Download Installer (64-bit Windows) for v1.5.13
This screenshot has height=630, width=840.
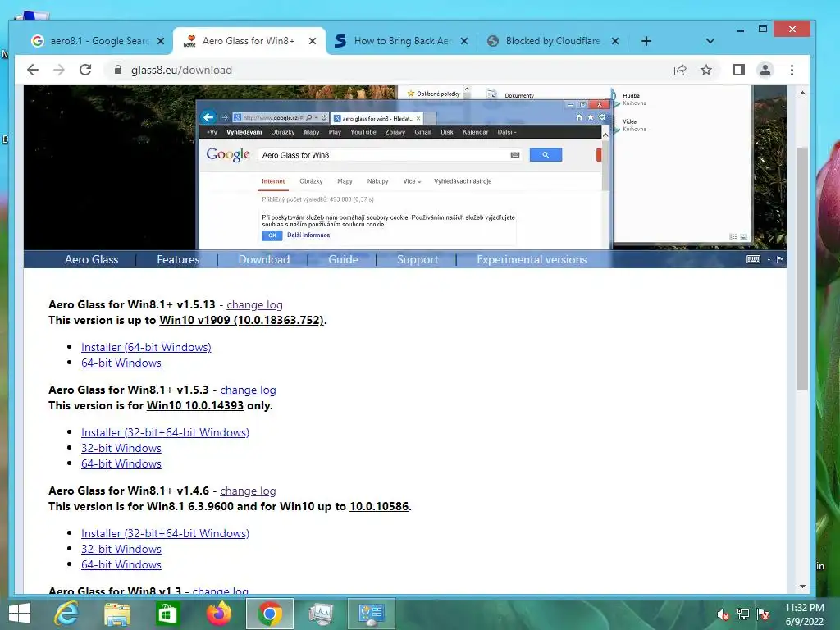click(146, 347)
